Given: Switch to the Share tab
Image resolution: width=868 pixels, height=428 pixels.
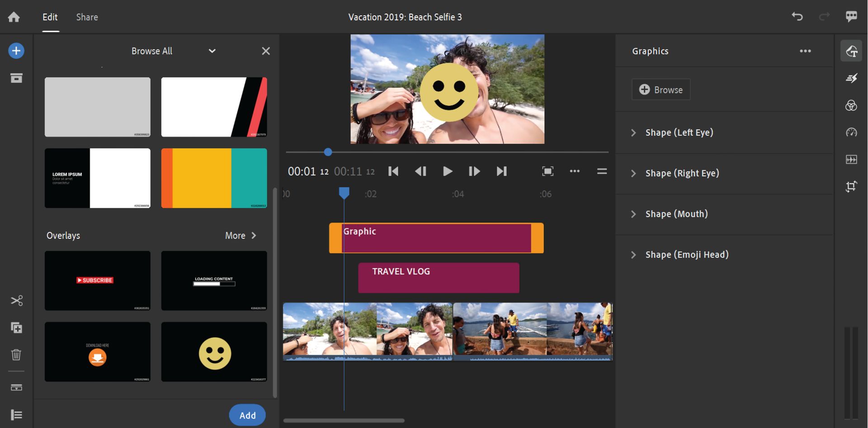Looking at the screenshot, I should point(86,17).
